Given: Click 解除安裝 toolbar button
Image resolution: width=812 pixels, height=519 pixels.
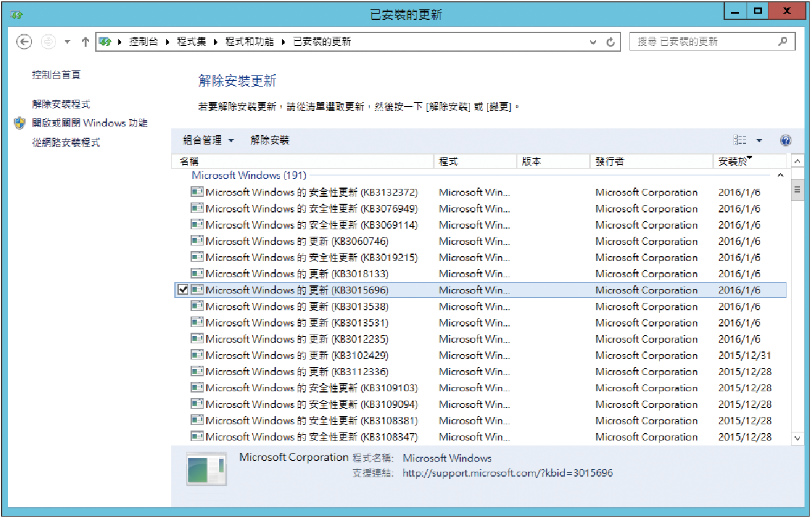Looking at the screenshot, I should pyautogui.click(x=270, y=141).
